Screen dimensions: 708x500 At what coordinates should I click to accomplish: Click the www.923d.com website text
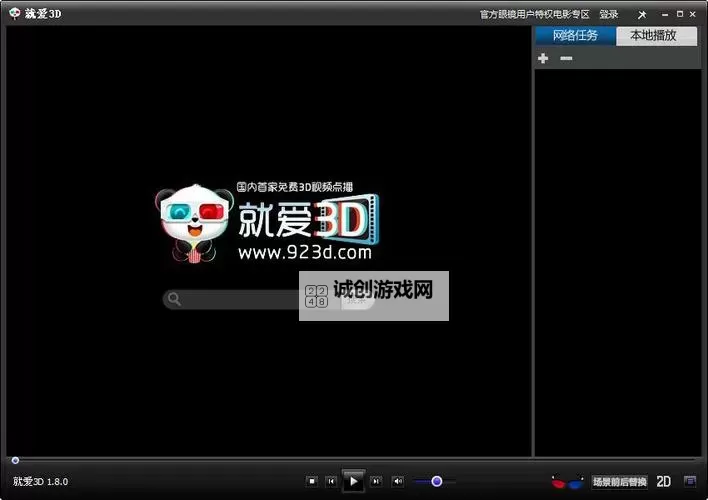pyautogui.click(x=305, y=252)
